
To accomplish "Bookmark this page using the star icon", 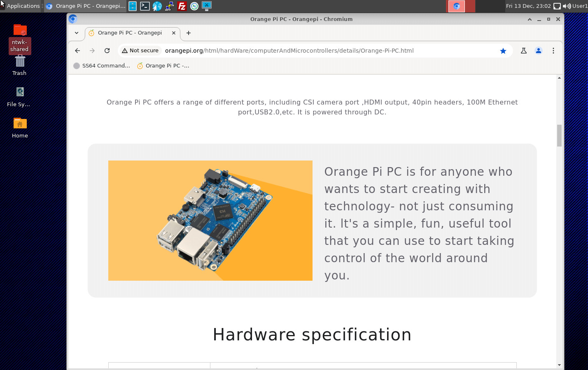I will pos(503,51).
